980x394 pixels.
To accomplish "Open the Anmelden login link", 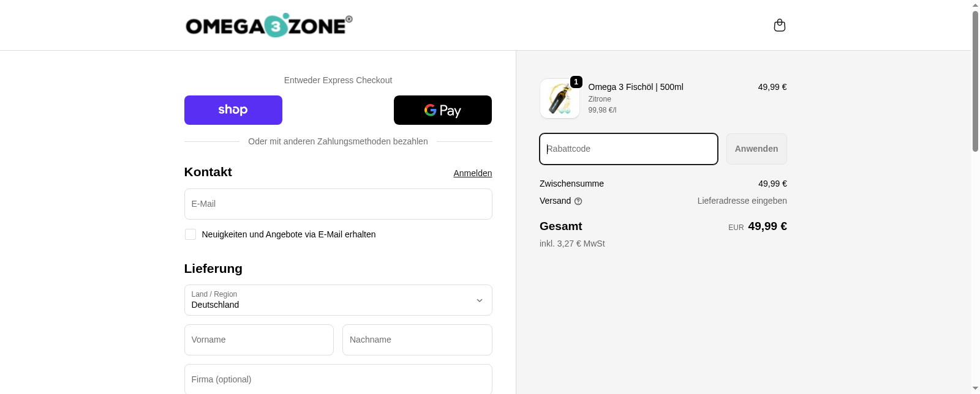I will tap(472, 173).
